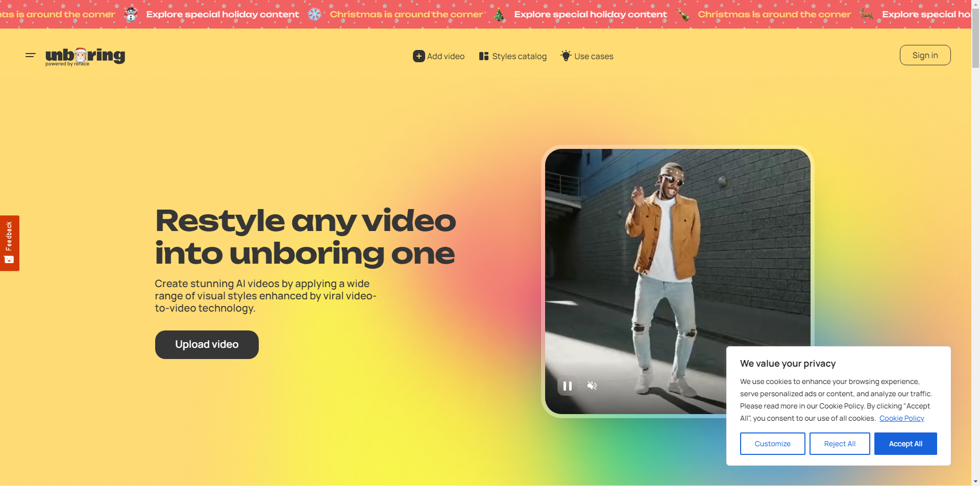Click the snowman icon in holiday banner
Viewport: 980px width, 486px height.
coord(131,14)
